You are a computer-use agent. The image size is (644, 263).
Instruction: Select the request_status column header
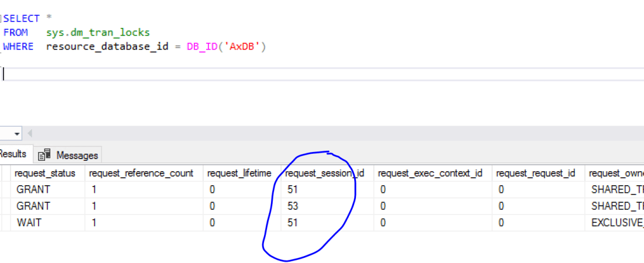(x=45, y=173)
